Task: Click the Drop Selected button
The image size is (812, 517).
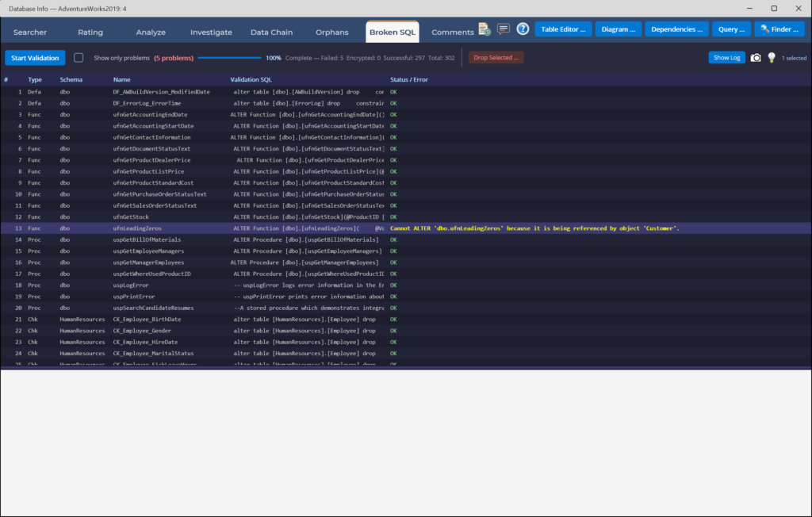Action: pos(496,58)
